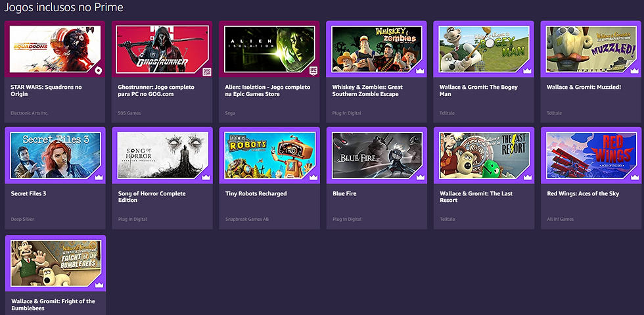Click the crown icon on The Bogey Man card
Screen dimensions: 644x315
point(527,71)
